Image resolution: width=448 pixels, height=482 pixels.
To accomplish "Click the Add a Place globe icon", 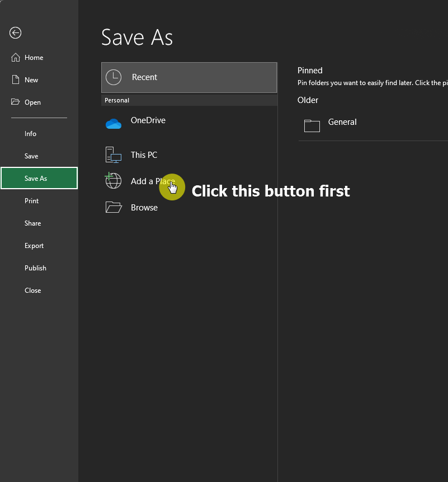I will click(x=114, y=180).
